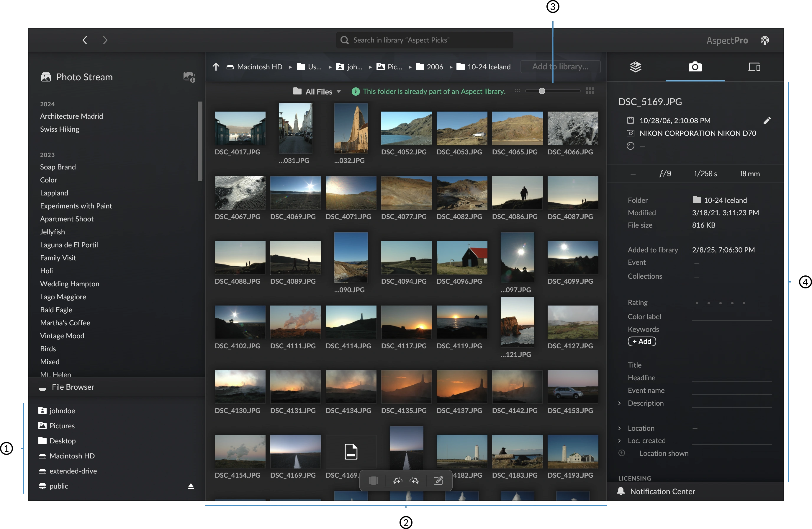Open the 10-24 Iceland breadcrumb folder
This screenshot has height=529, width=812.
click(483, 66)
